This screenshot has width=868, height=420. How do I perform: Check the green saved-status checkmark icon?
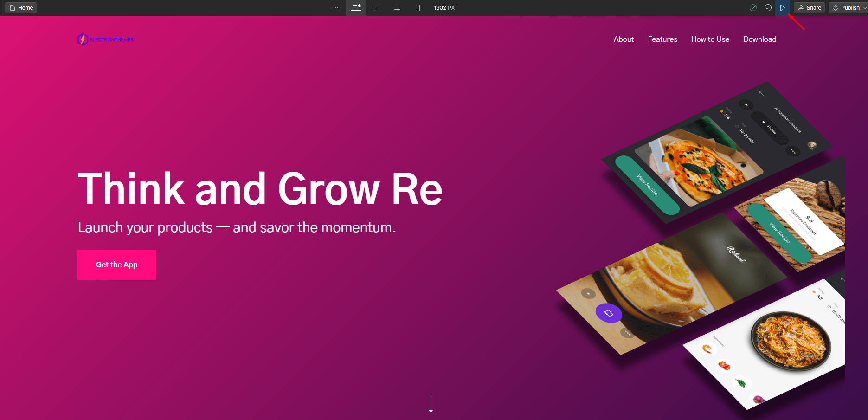point(753,8)
